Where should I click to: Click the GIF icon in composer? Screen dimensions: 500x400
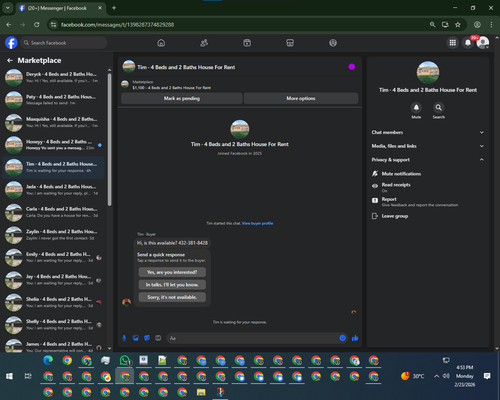pos(158,338)
